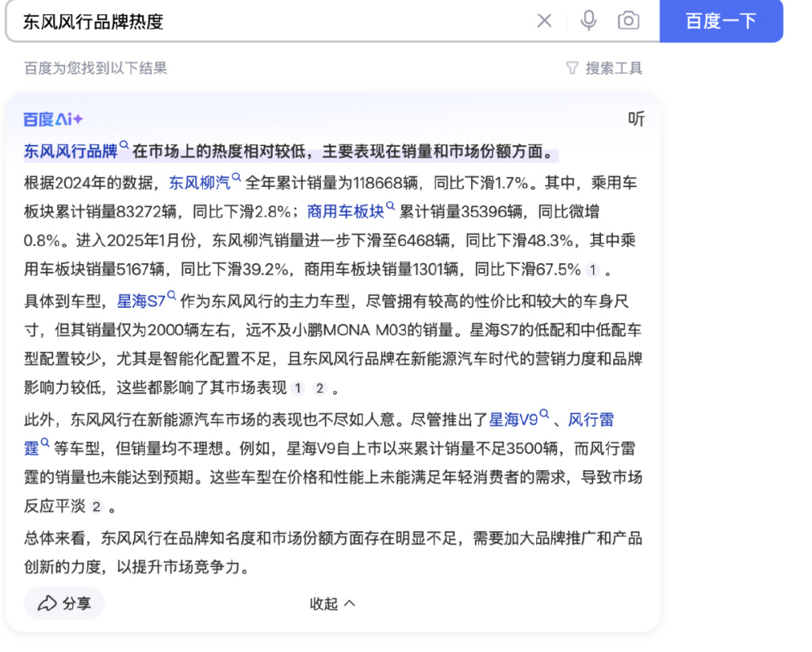
Task: Open citation 1 after 同比下滑67.5%
Action: click(x=592, y=270)
